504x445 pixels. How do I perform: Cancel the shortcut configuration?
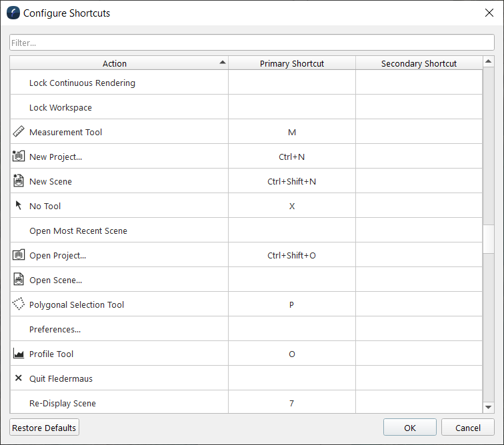[468, 428]
